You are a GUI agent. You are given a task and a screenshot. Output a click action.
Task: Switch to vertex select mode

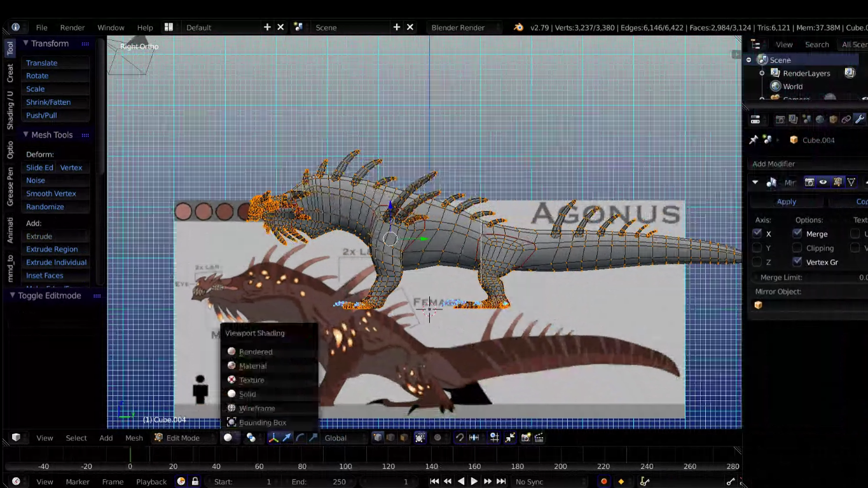tap(378, 438)
